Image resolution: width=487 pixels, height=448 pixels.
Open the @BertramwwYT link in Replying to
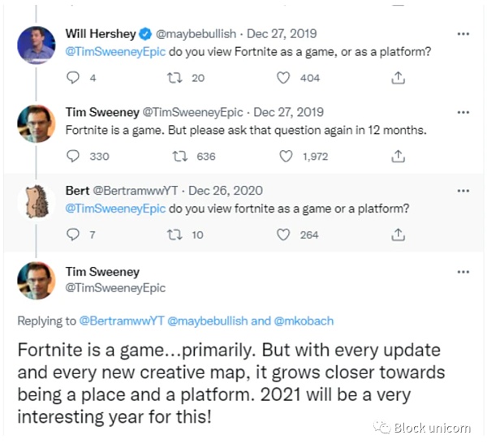pyautogui.click(x=120, y=321)
